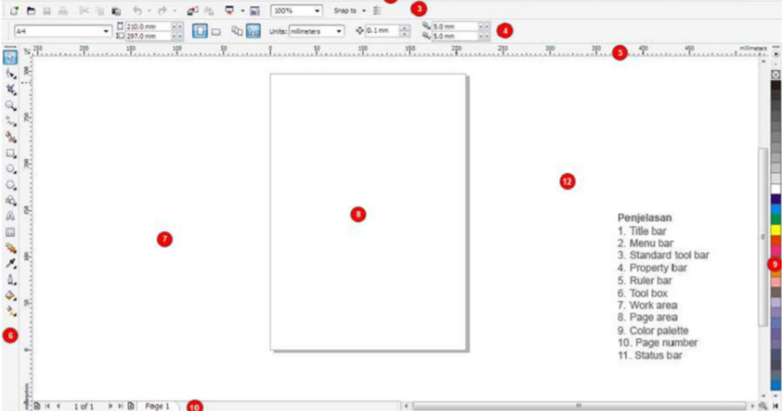Open the Units millimeters dropdown
This screenshot has height=411, width=782.
click(x=339, y=31)
